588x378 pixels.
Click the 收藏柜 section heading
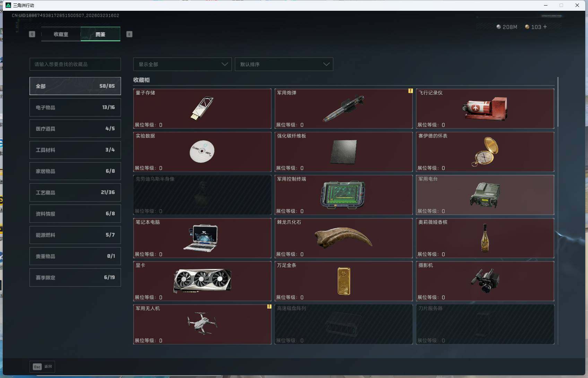pos(141,80)
